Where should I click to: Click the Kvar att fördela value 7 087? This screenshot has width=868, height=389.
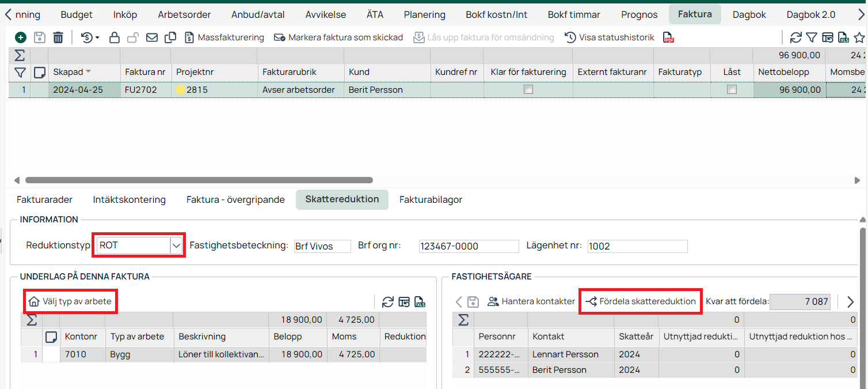(x=800, y=301)
